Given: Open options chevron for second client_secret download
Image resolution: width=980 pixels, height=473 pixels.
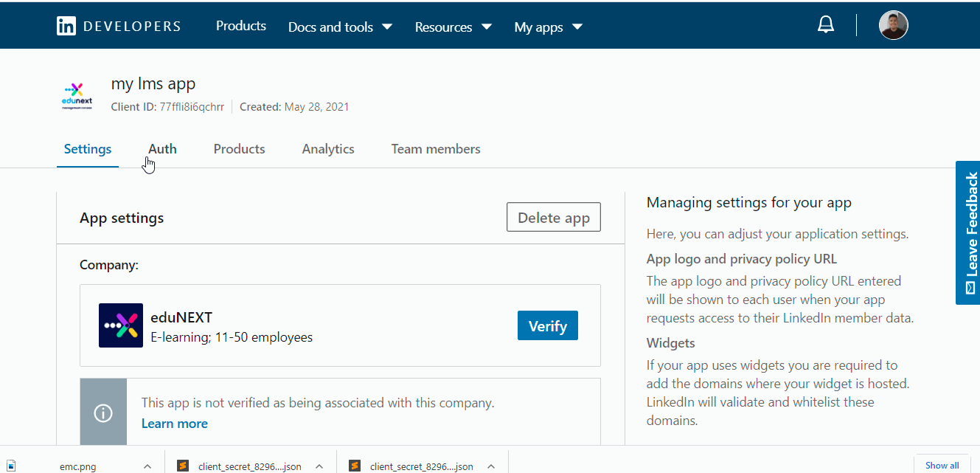Looking at the screenshot, I should click(491, 466).
